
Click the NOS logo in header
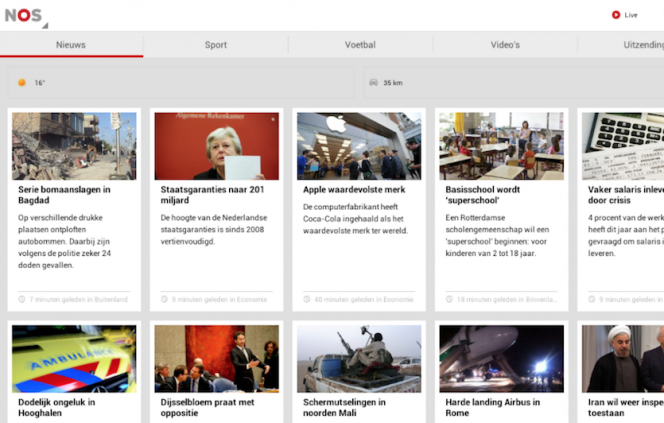point(23,15)
